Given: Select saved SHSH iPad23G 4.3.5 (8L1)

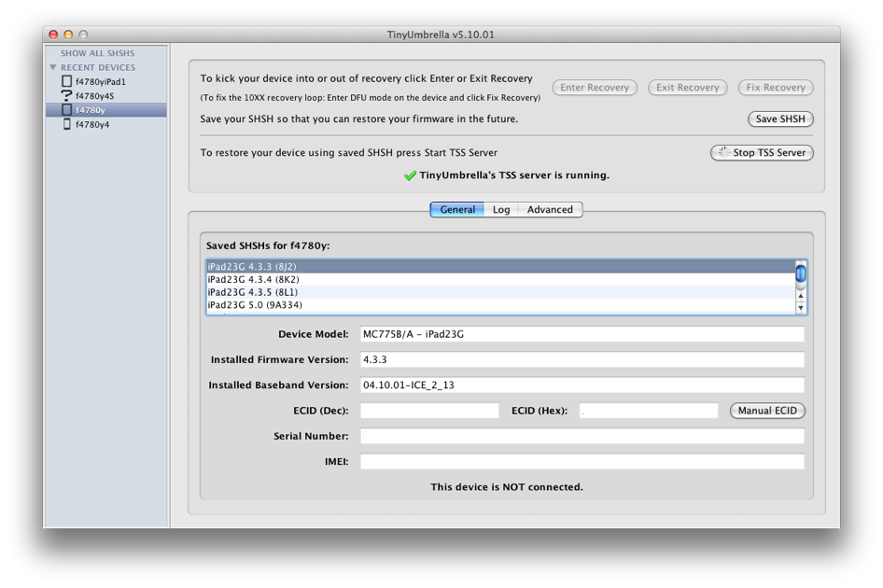Looking at the screenshot, I should [500, 292].
